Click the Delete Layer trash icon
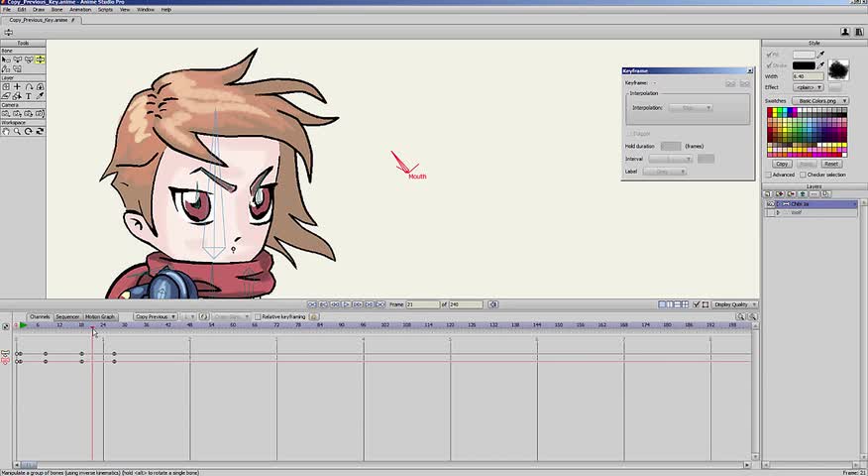The height and width of the screenshot is (476, 868). coord(803,194)
